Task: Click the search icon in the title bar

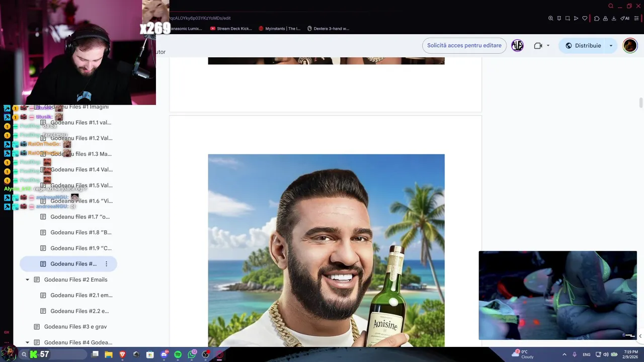Action: (611, 6)
